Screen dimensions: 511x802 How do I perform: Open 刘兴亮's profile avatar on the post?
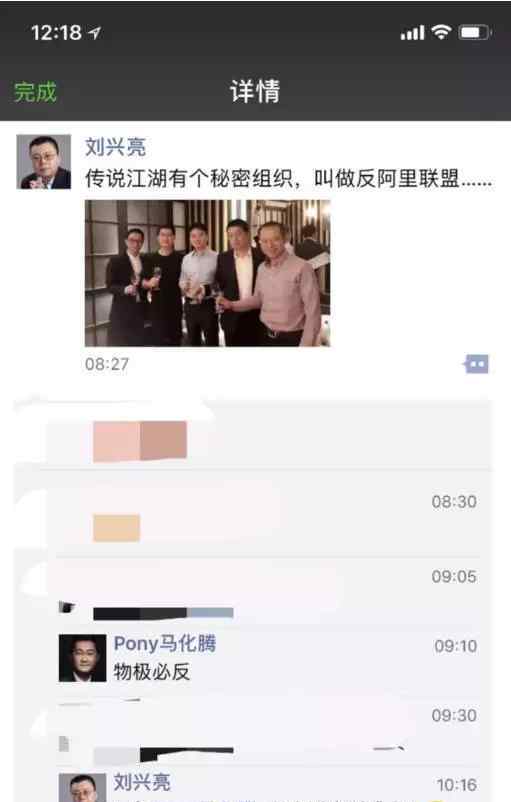(x=43, y=162)
